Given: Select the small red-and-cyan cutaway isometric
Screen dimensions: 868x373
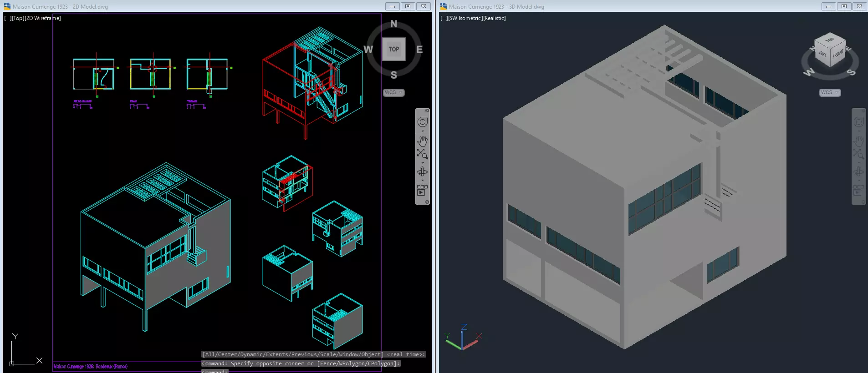Looking at the screenshot, I should pos(287,183).
